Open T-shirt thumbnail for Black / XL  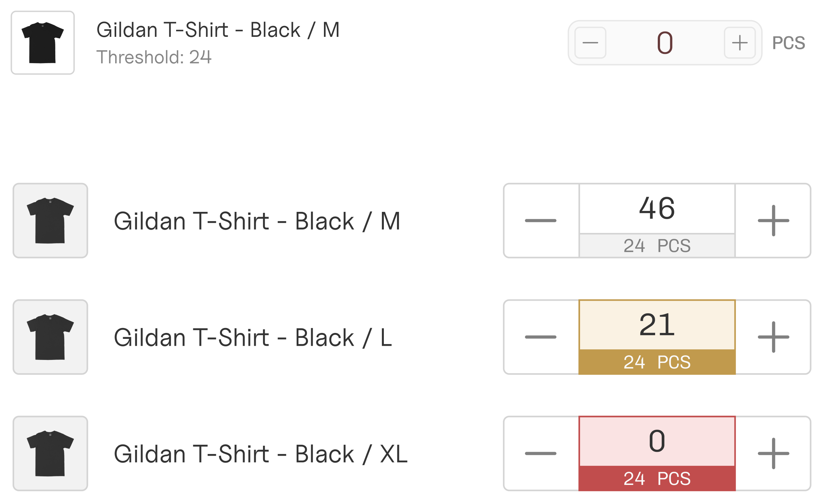tap(50, 454)
